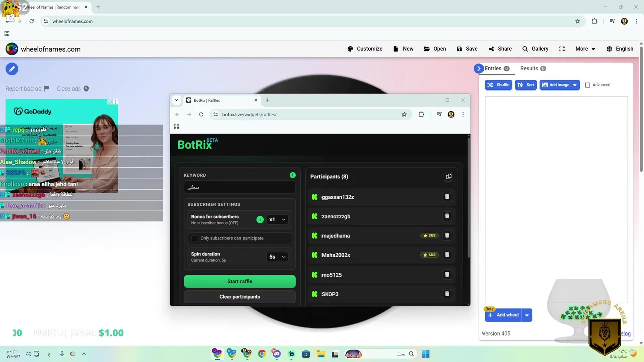Click the SUB badge next to Maha2002x

(429, 255)
